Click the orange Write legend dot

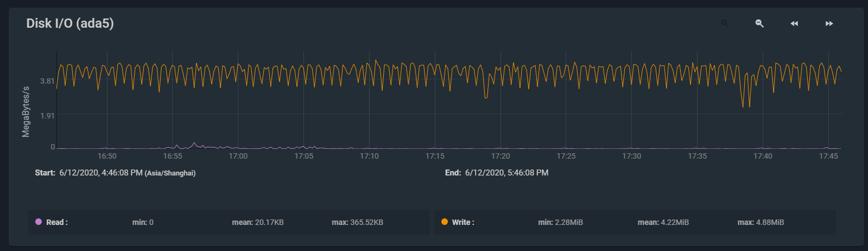point(445,222)
